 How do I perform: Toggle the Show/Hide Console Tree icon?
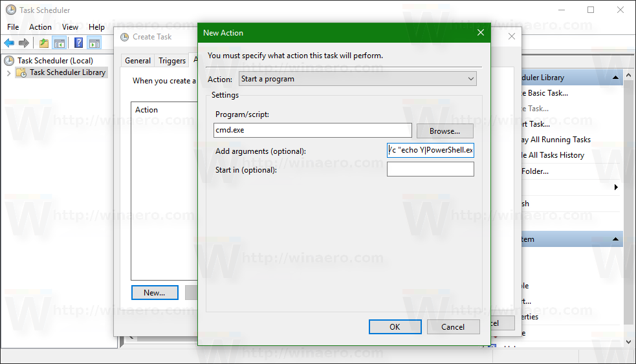click(60, 43)
